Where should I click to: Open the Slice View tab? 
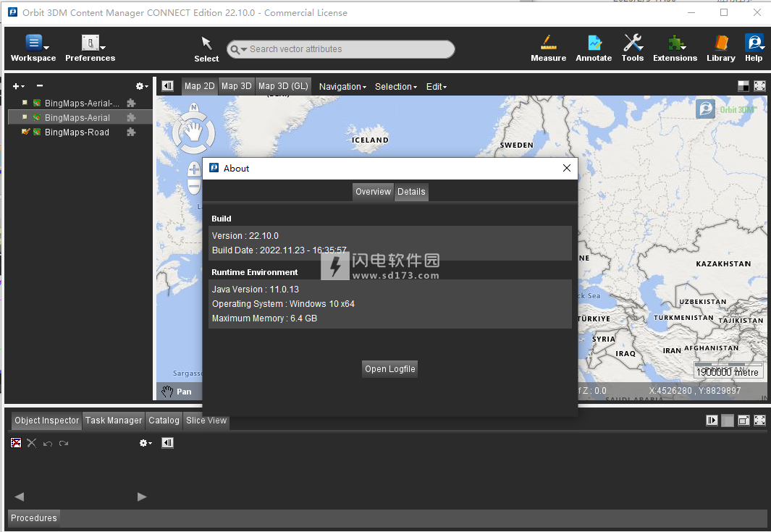206,421
